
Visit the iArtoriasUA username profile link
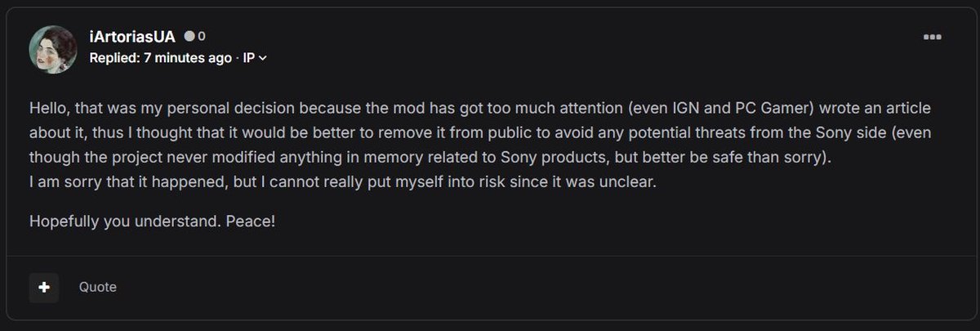132,37
